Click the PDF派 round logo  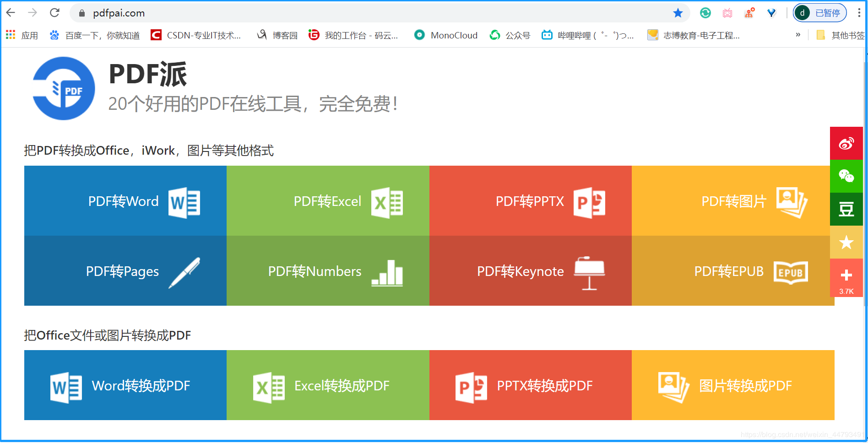click(x=64, y=88)
